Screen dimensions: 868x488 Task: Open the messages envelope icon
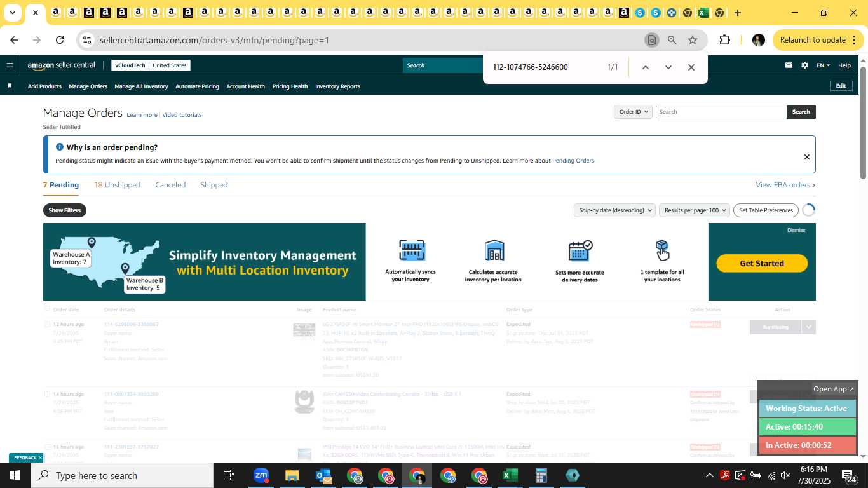(x=789, y=65)
